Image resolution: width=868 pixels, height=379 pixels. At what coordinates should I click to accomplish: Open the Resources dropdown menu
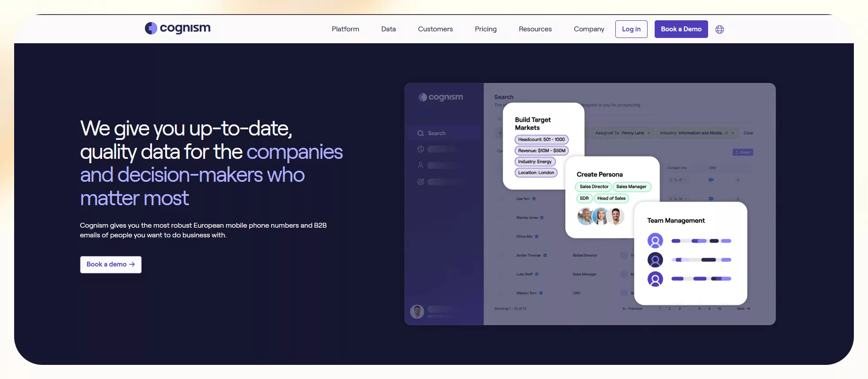[x=535, y=29]
